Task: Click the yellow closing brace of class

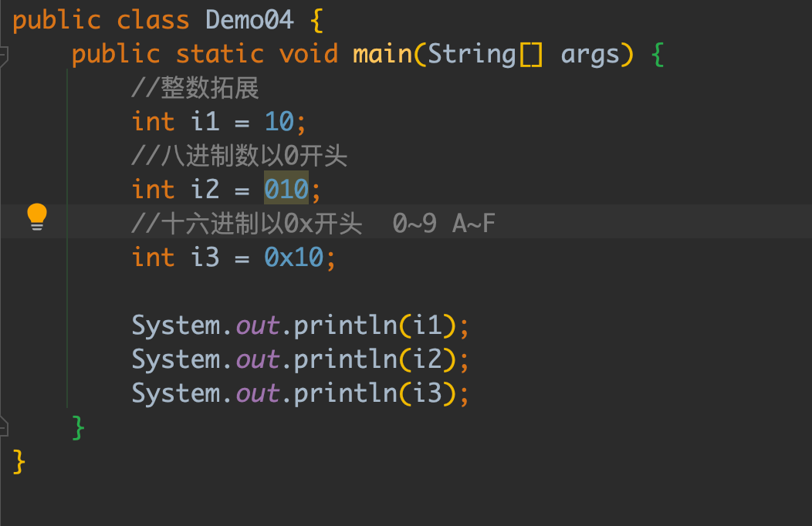Action: click(19, 461)
